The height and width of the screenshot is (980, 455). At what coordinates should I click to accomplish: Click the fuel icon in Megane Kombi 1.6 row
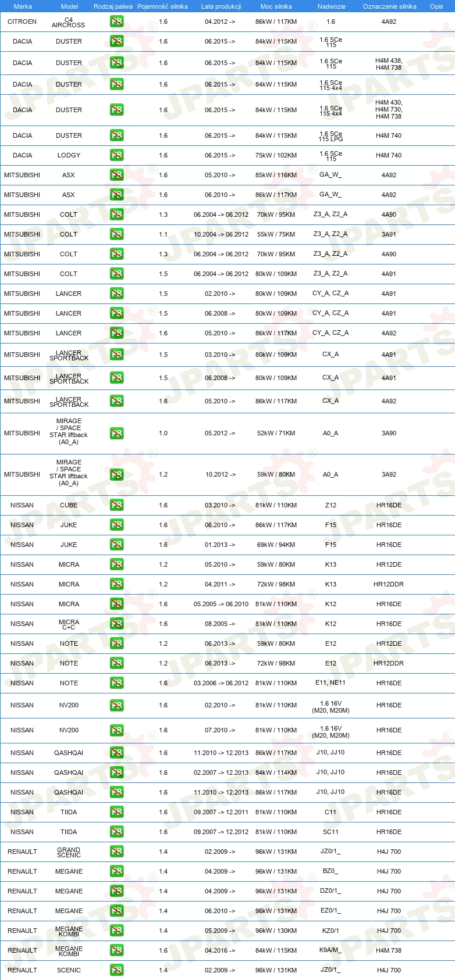[x=116, y=950]
